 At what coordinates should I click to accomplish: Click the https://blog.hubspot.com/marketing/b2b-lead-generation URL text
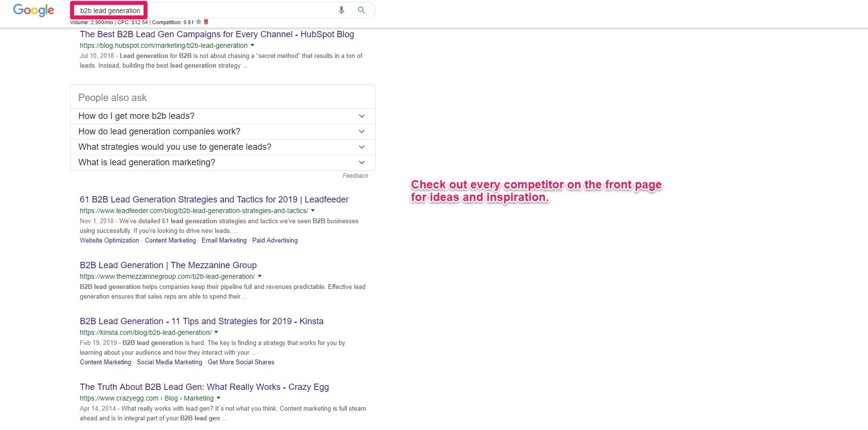(x=164, y=45)
